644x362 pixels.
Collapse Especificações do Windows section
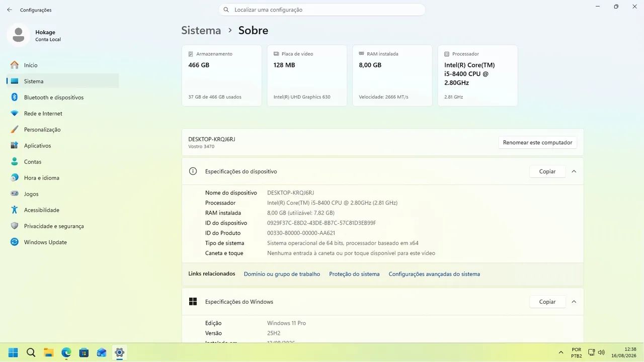(574, 302)
